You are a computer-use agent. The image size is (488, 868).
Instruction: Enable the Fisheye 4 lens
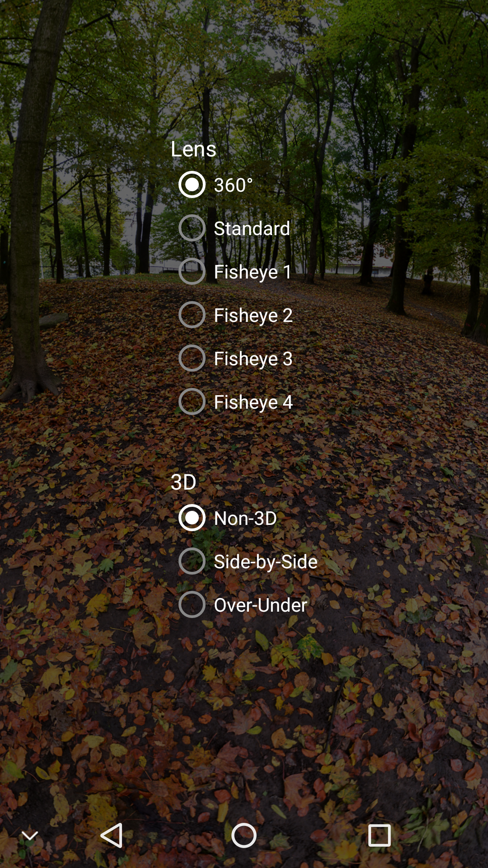click(192, 402)
